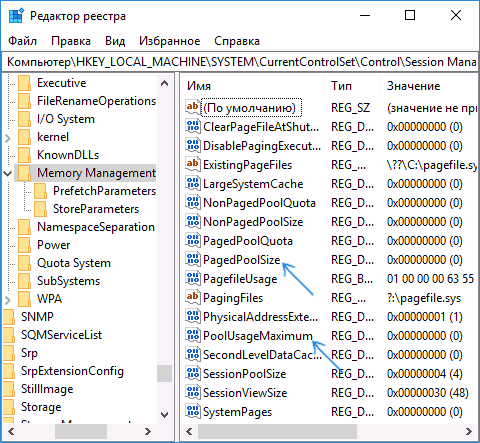
Task: Click the PagingFiles string icon
Action: click(x=193, y=298)
